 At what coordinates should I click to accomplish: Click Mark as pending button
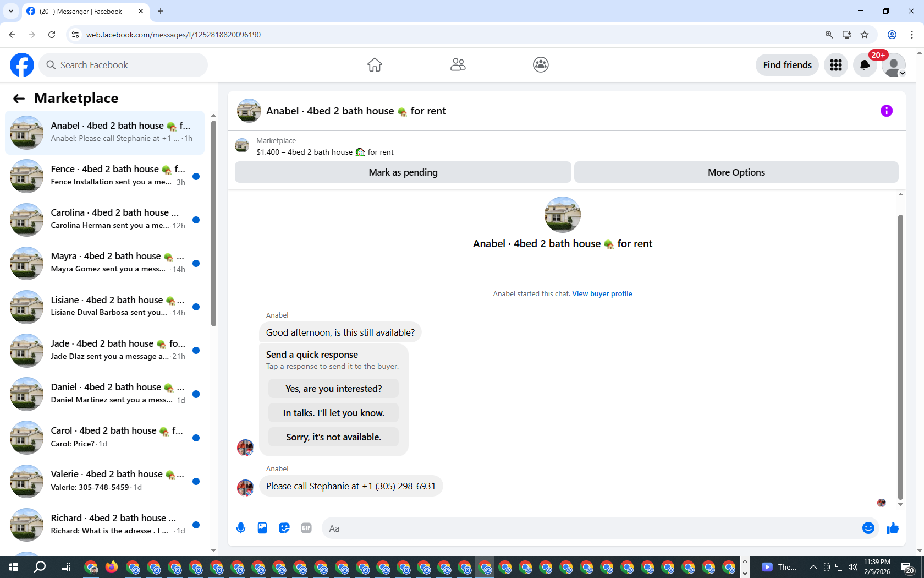[403, 172]
